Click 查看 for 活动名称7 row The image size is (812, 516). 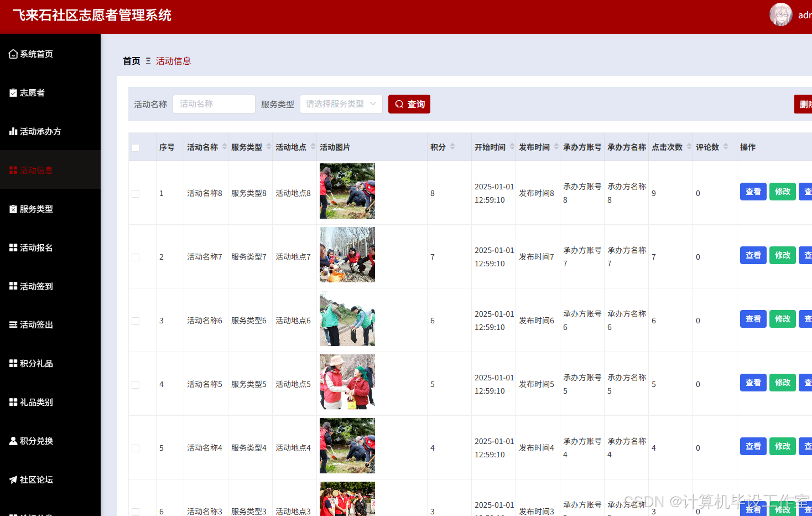pos(753,255)
